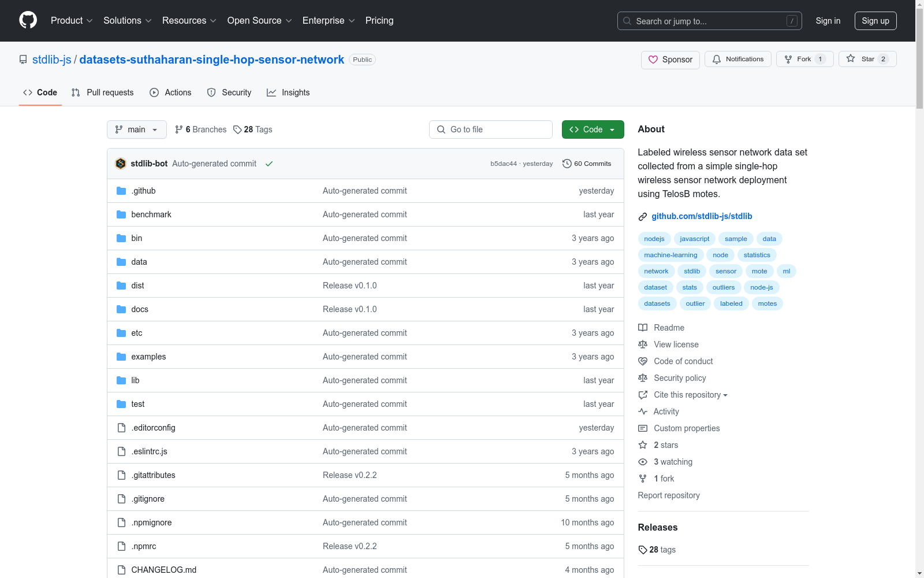Click the fork count icon in About
Image resolution: width=924 pixels, height=578 pixels.
pos(643,479)
